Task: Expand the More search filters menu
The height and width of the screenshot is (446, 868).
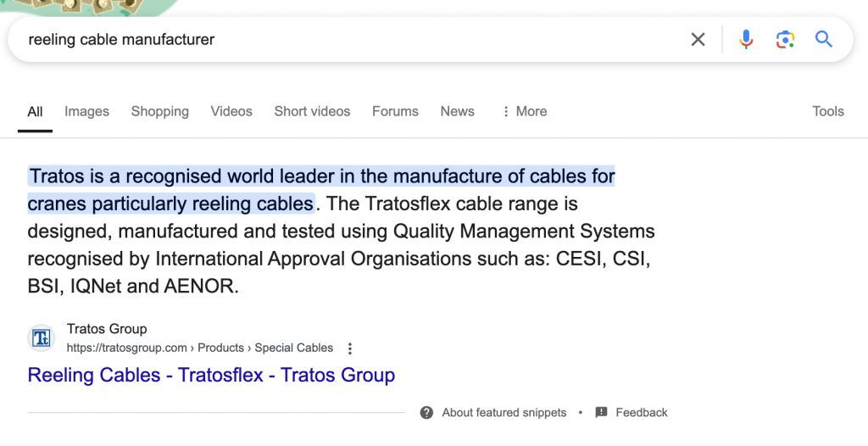Action: tap(524, 111)
